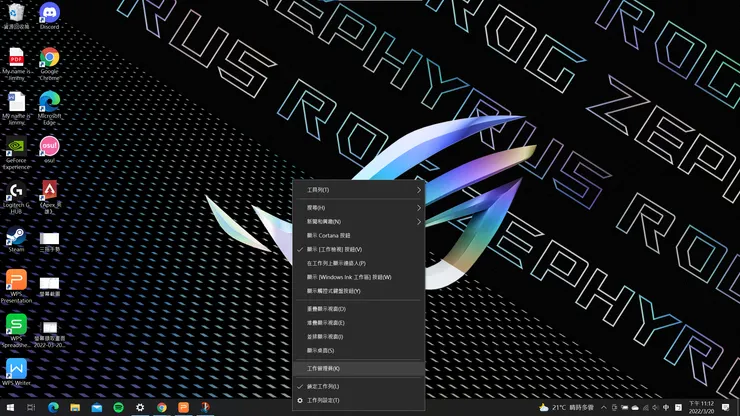The height and width of the screenshot is (416, 740).
Task: Toggle 顯示 [Windows Ink 工作區] 按鈕(W)
Action: tap(359, 277)
